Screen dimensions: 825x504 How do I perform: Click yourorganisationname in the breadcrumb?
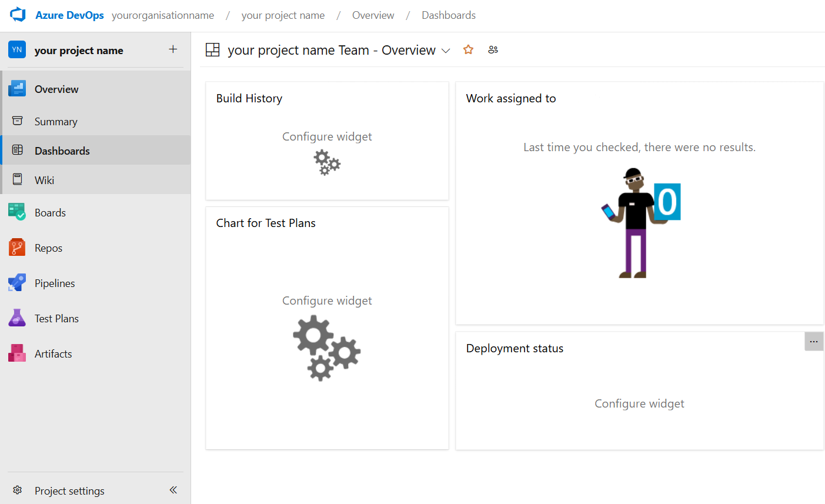(162, 15)
